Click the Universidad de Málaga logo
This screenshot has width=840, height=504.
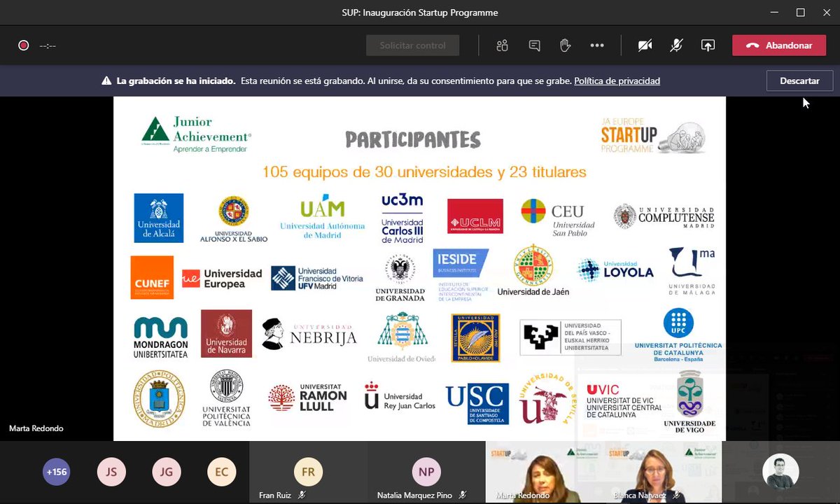point(692,271)
